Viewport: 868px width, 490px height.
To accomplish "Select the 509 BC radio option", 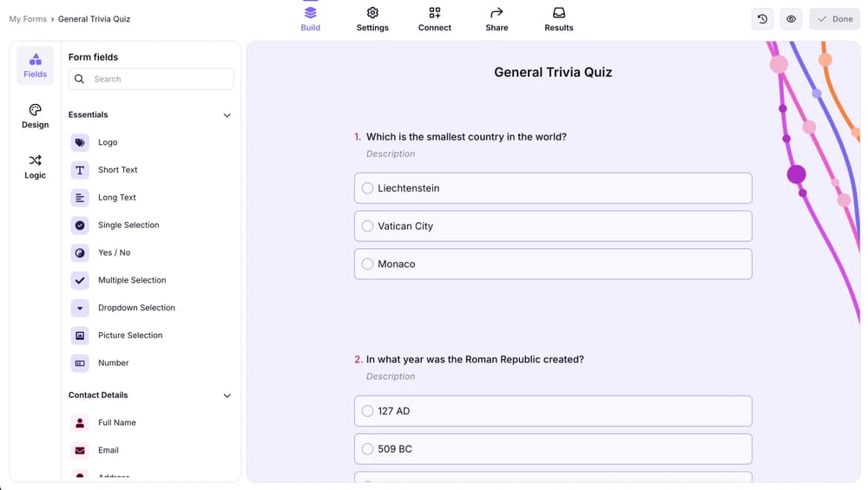I will tap(367, 449).
